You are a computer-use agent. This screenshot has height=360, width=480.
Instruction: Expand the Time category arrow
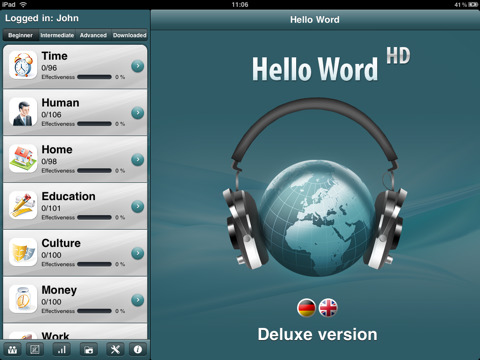(137, 66)
